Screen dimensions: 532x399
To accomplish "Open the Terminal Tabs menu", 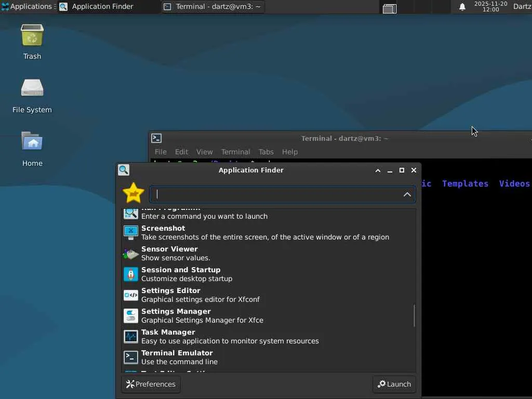I will (x=266, y=152).
